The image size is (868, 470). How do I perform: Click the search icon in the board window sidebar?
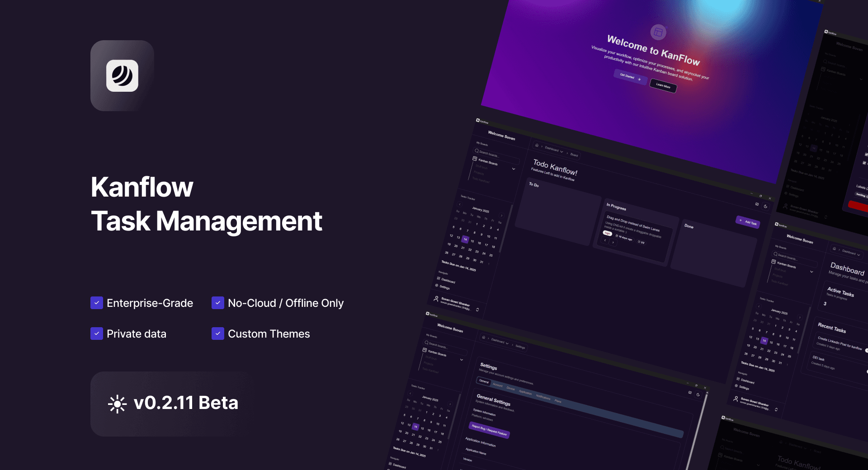pyautogui.click(x=476, y=150)
